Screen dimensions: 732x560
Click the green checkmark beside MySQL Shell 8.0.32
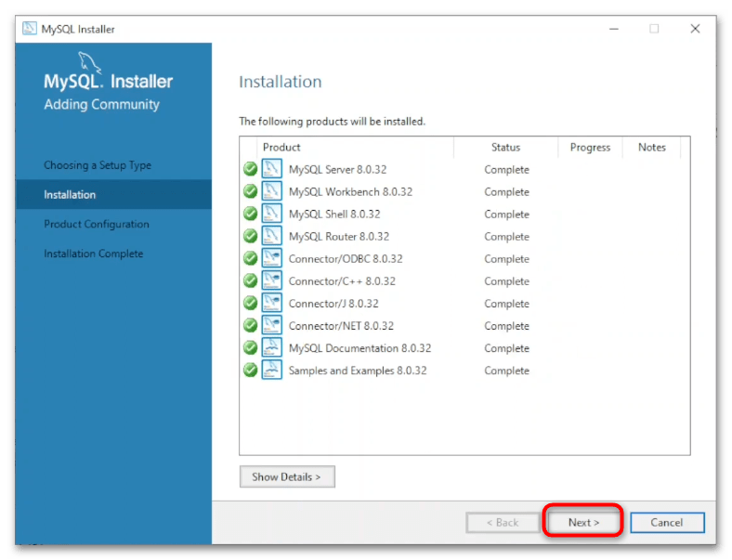[250, 214]
